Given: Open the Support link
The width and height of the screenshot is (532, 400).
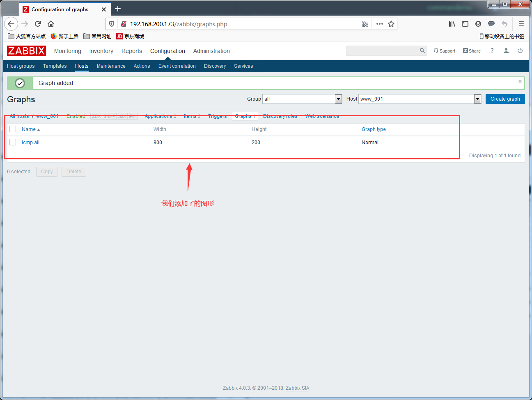Looking at the screenshot, I should pos(445,51).
